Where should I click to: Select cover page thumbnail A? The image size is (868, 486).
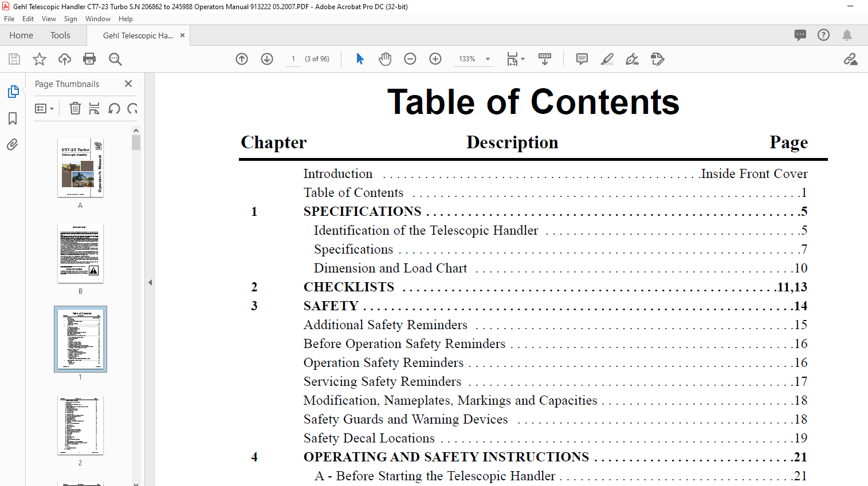coord(80,167)
